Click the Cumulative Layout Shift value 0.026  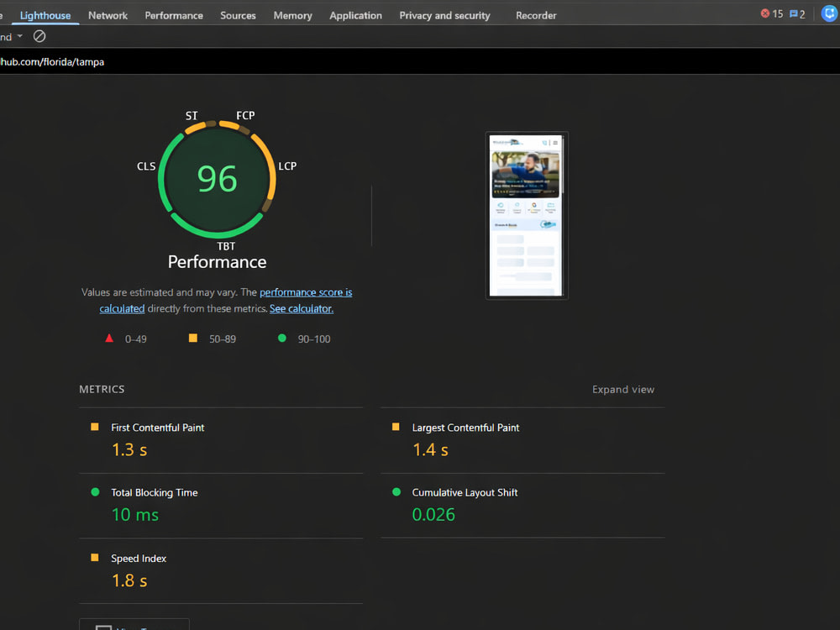pos(433,515)
